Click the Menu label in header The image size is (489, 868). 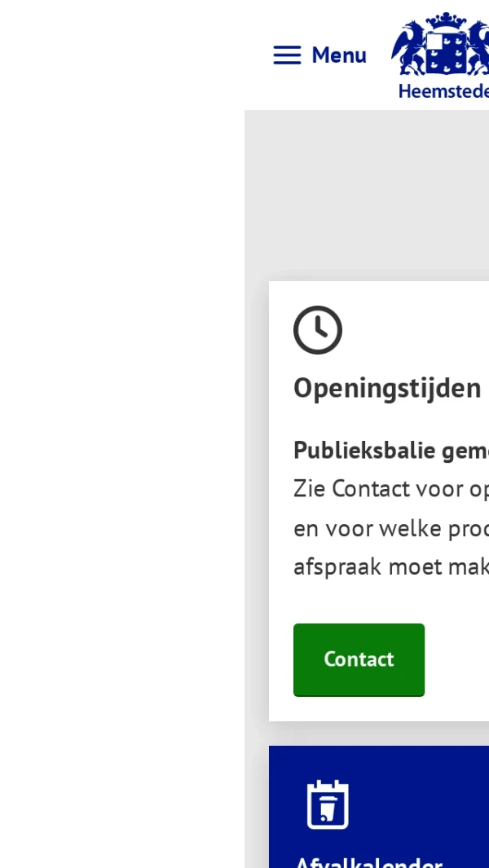click(339, 55)
